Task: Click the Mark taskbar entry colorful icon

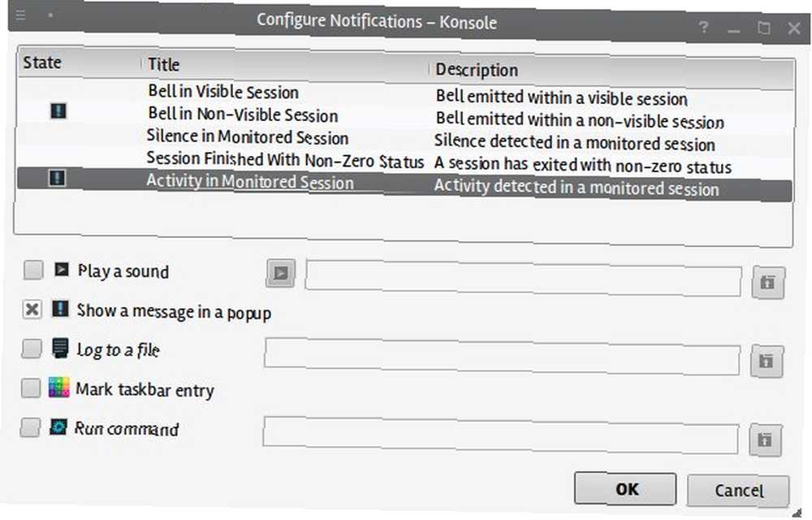Action: point(58,387)
